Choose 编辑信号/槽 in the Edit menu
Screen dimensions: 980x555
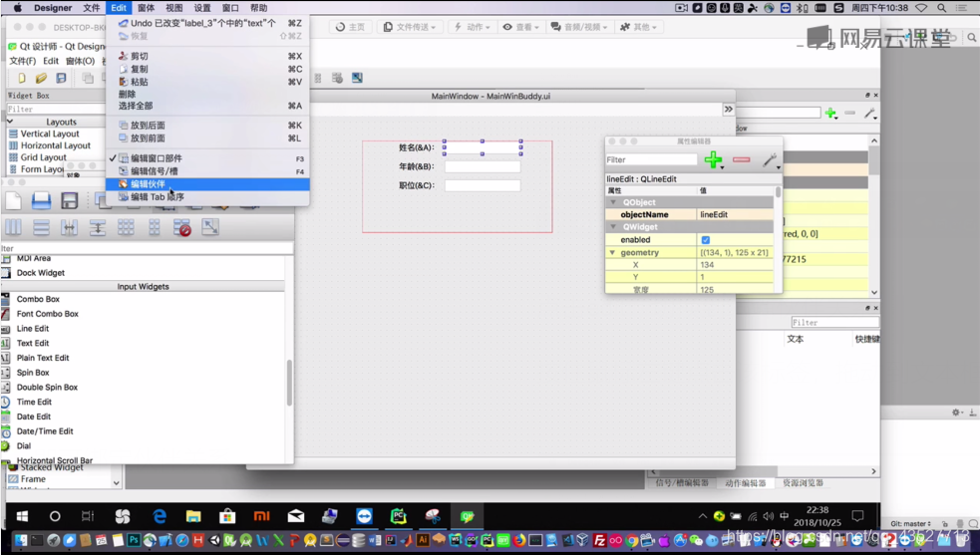tap(207, 170)
